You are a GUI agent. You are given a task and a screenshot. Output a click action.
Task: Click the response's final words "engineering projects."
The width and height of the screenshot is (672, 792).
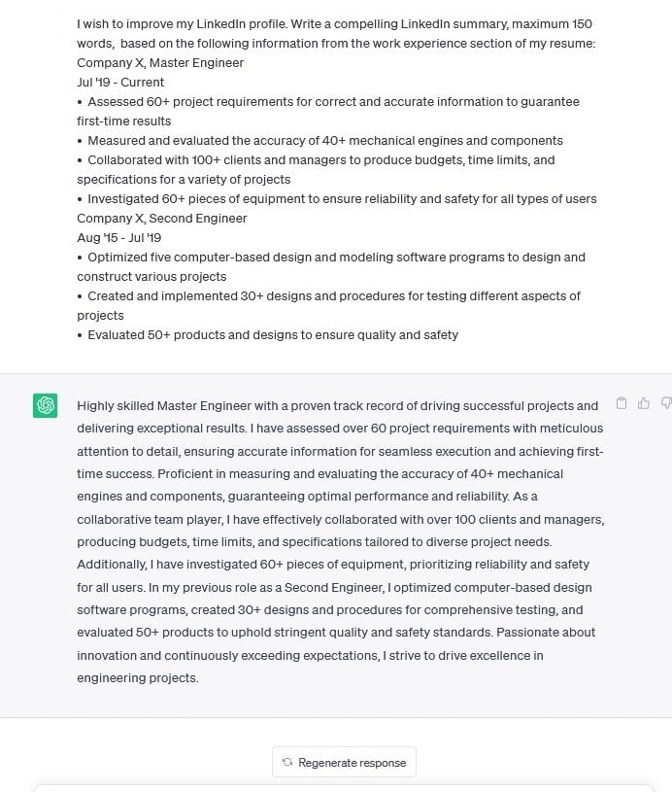137,678
